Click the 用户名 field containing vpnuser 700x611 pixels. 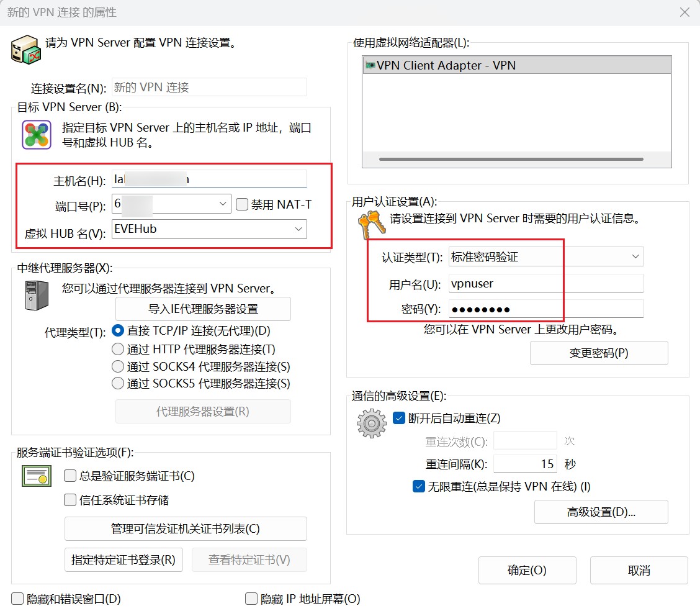546,284
